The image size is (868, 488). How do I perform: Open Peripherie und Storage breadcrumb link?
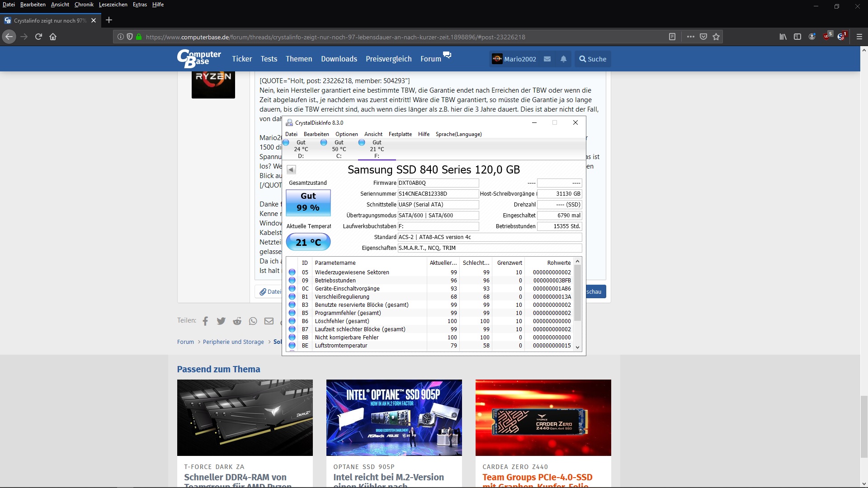(x=233, y=342)
